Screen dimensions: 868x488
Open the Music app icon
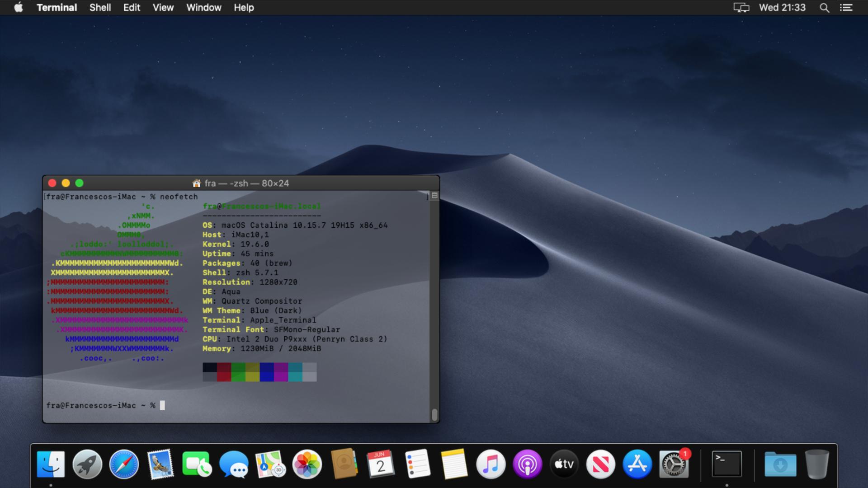[491, 464]
